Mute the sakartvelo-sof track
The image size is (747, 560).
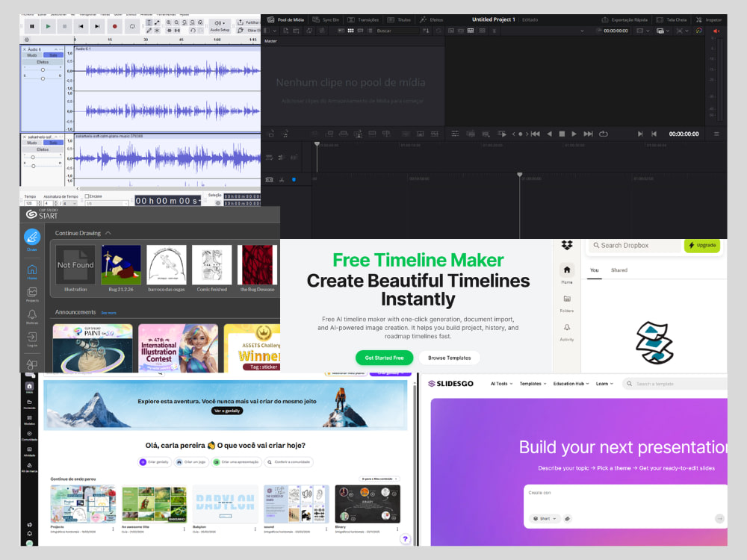click(x=32, y=143)
